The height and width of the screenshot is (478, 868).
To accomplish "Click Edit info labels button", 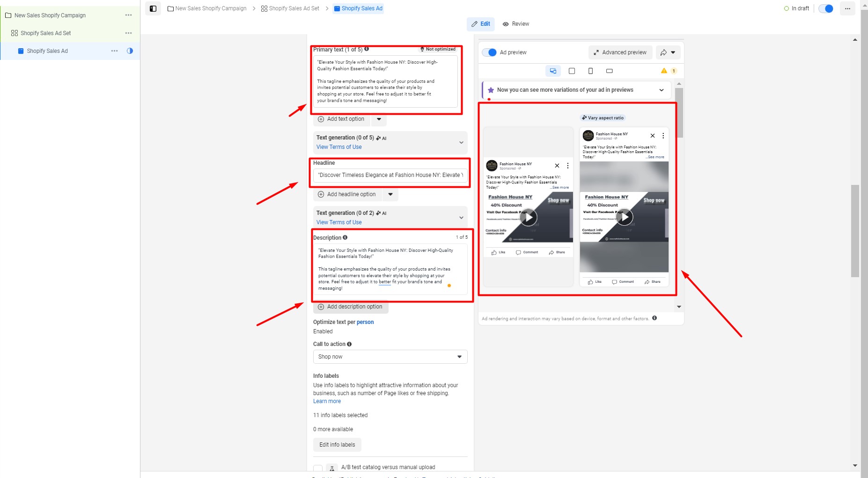I will pyautogui.click(x=337, y=445).
